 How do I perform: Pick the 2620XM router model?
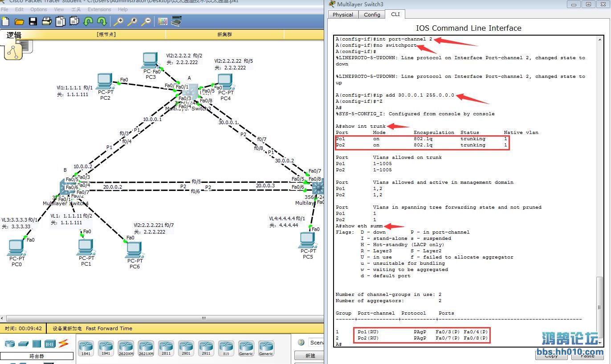[126, 348]
